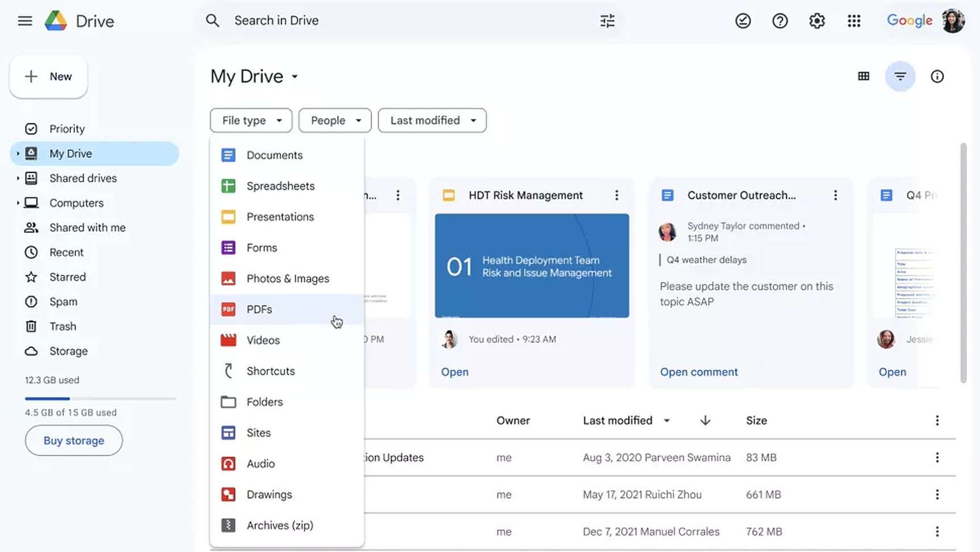The image size is (980, 552).
Task: Open the Last modified filter dropdown
Action: pos(431,120)
